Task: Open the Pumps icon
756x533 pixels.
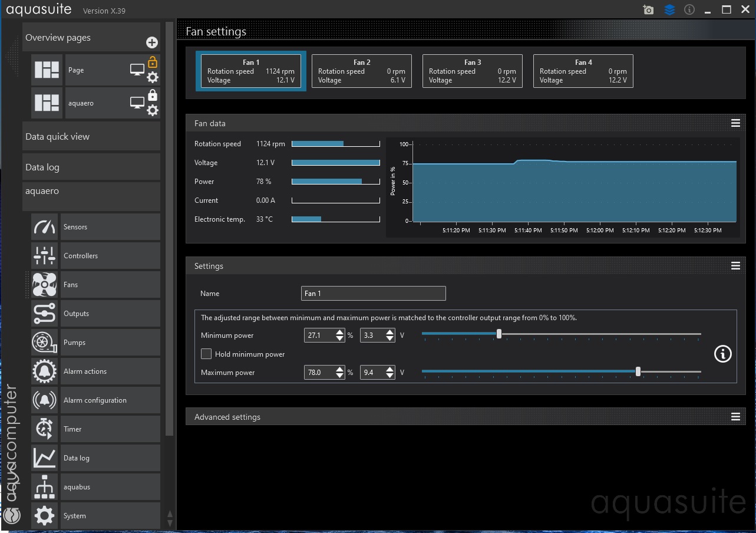Action: click(x=45, y=343)
